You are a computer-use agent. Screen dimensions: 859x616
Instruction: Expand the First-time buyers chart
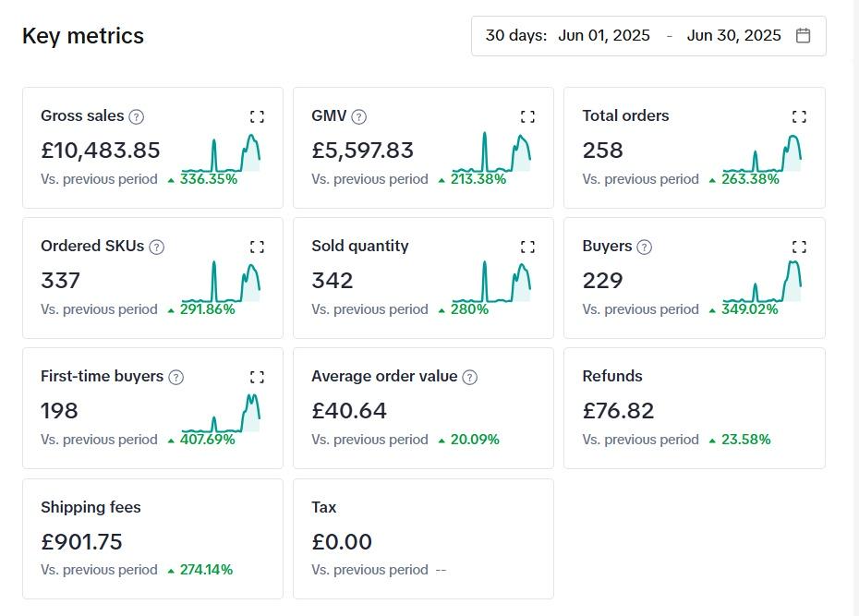click(x=257, y=377)
